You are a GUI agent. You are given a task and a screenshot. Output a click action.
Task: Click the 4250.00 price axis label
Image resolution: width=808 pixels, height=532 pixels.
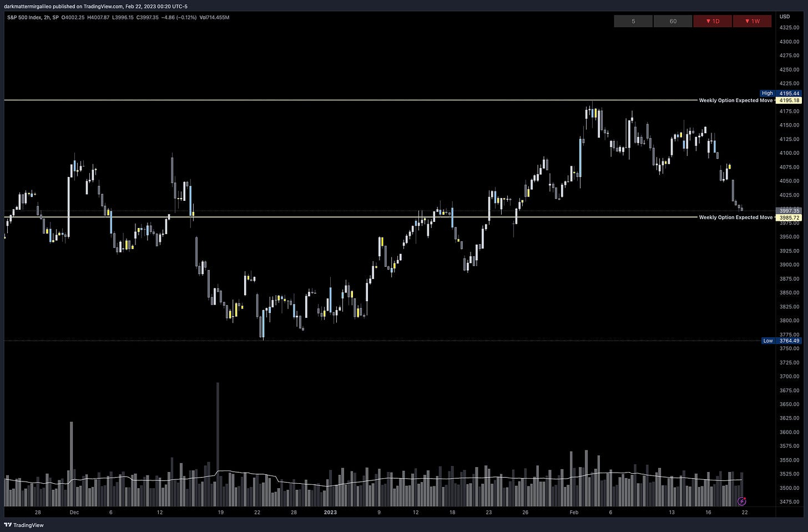point(789,69)
